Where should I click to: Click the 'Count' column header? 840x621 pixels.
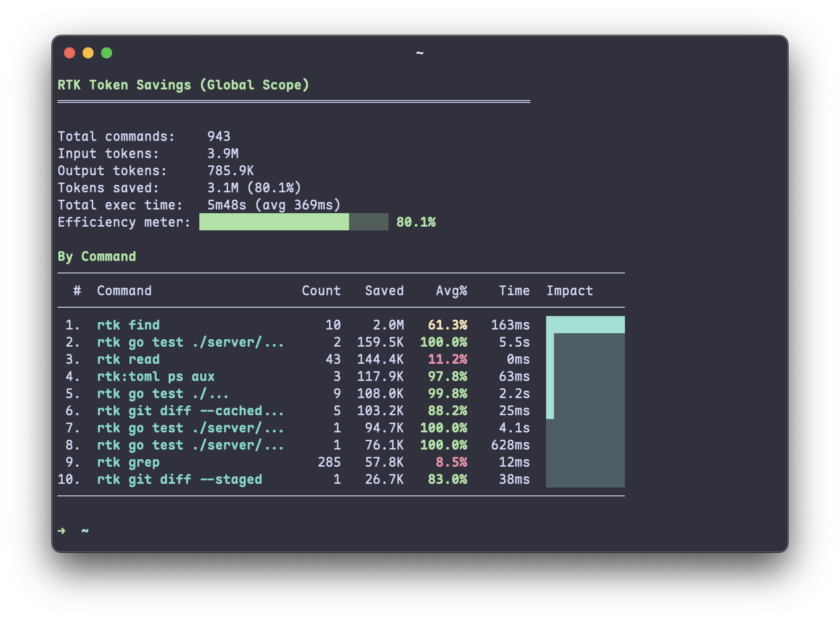(x=321, y=291)
